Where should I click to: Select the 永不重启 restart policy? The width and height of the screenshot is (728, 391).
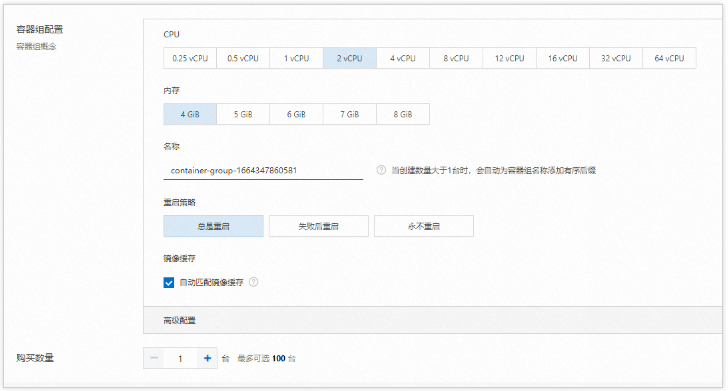(424, 226)
